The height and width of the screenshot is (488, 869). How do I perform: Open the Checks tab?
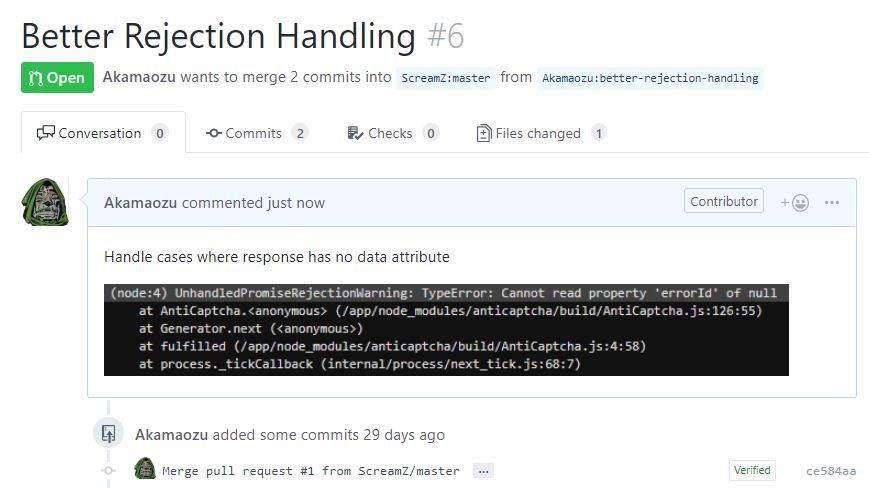pyautogui.click(x=392, y=133)
